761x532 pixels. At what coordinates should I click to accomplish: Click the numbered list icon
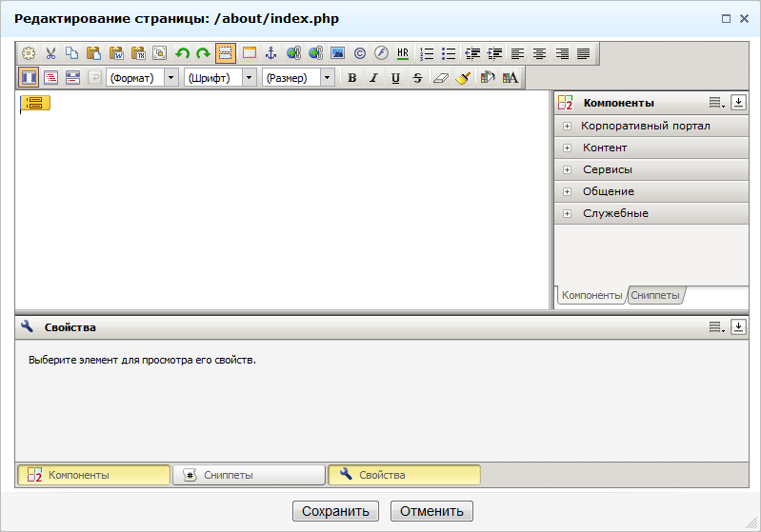click(427, 53)
